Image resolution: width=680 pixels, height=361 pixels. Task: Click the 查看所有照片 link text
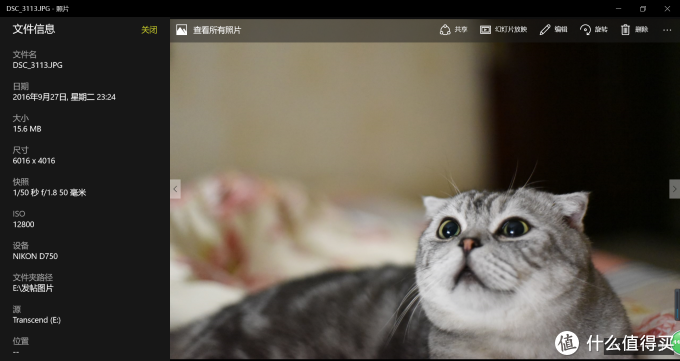(x=217, y=30)
